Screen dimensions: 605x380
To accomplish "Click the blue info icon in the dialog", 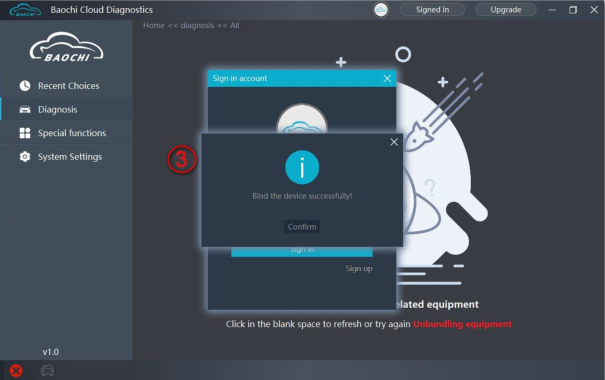I will [302, 167].
